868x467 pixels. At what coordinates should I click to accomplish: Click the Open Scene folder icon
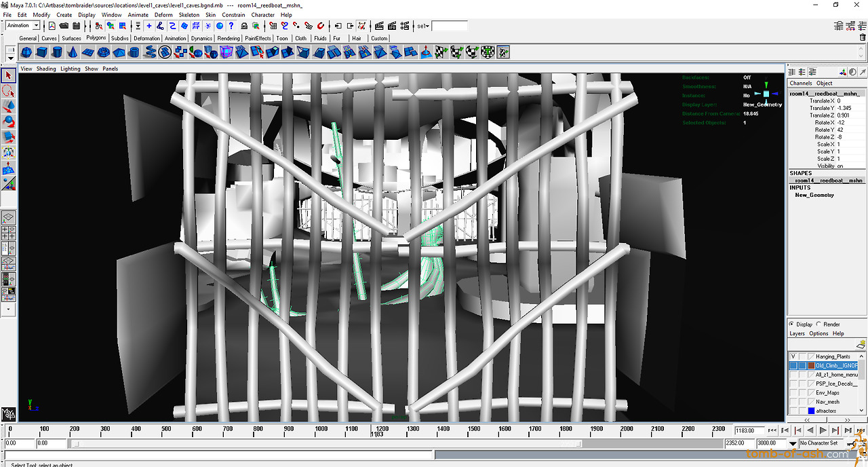point(63,26)
